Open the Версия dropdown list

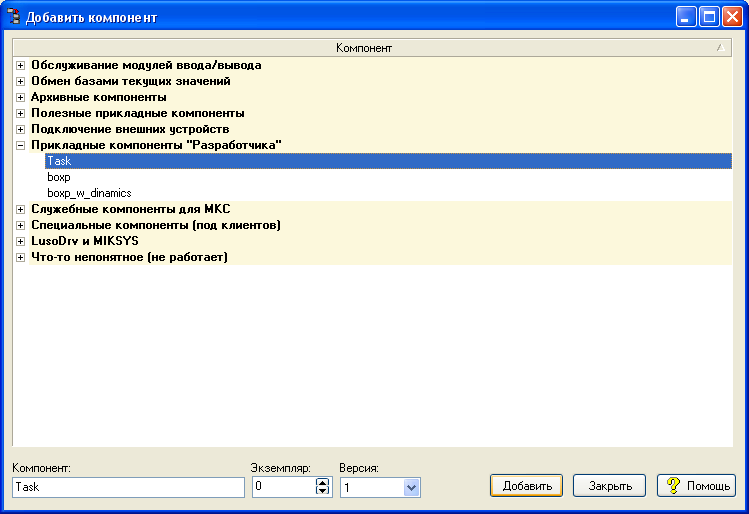click(411, 488)
